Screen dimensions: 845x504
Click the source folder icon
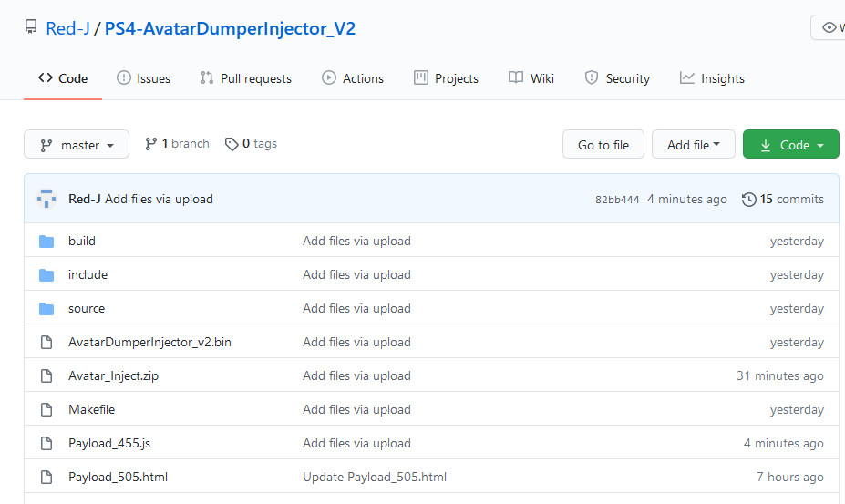coord(46,309)
